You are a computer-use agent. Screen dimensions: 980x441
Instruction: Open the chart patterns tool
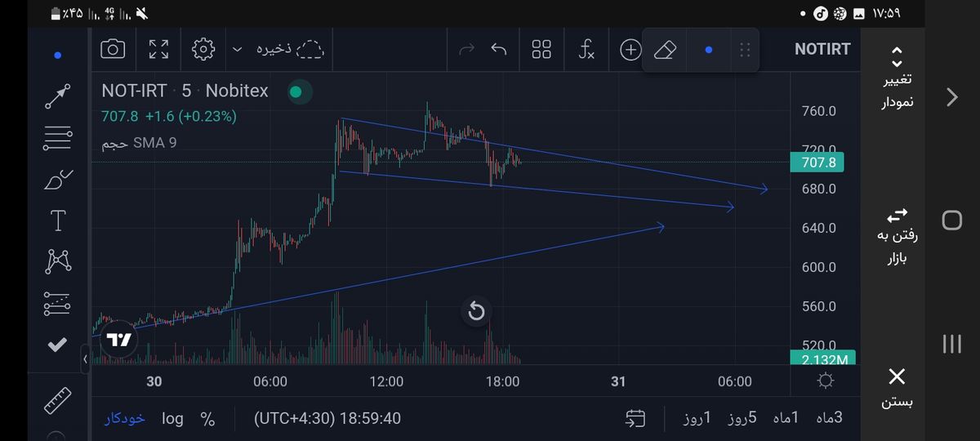pos(57,261)
